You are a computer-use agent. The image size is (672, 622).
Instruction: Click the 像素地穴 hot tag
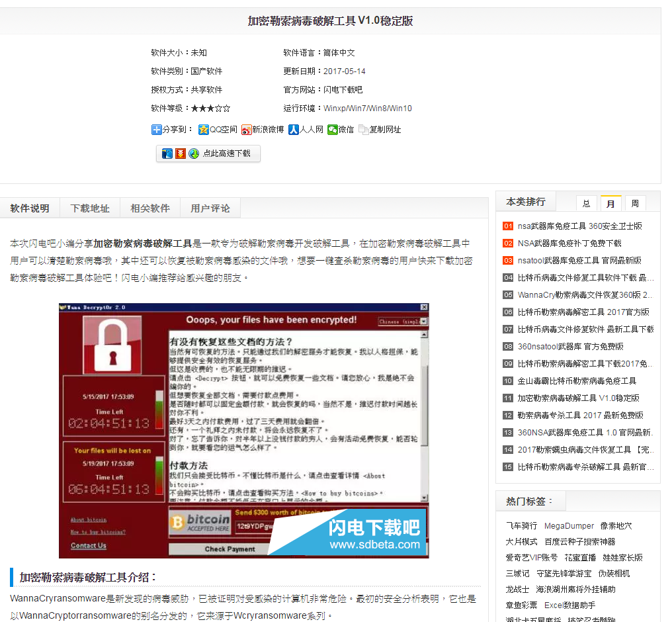[x=616, y=525]
